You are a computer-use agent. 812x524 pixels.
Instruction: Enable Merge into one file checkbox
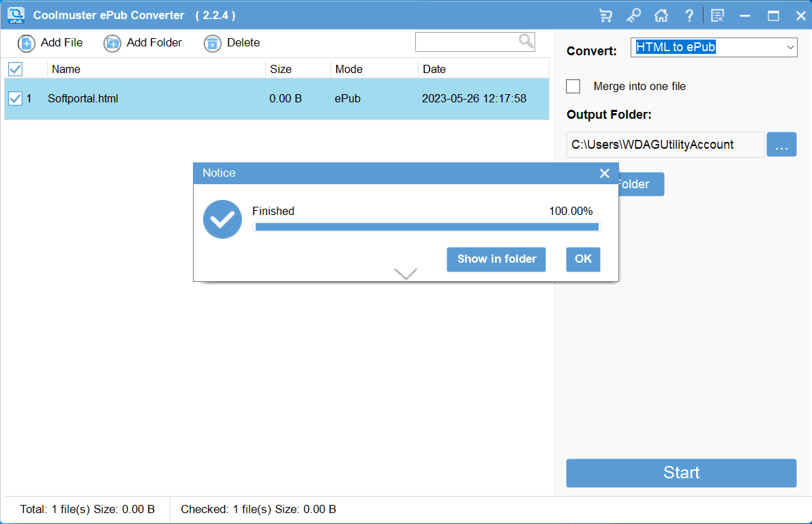click(573, 86)
